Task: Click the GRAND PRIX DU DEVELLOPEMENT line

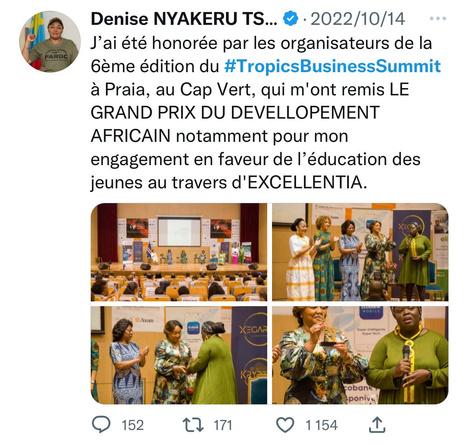Action: (235, 113)
